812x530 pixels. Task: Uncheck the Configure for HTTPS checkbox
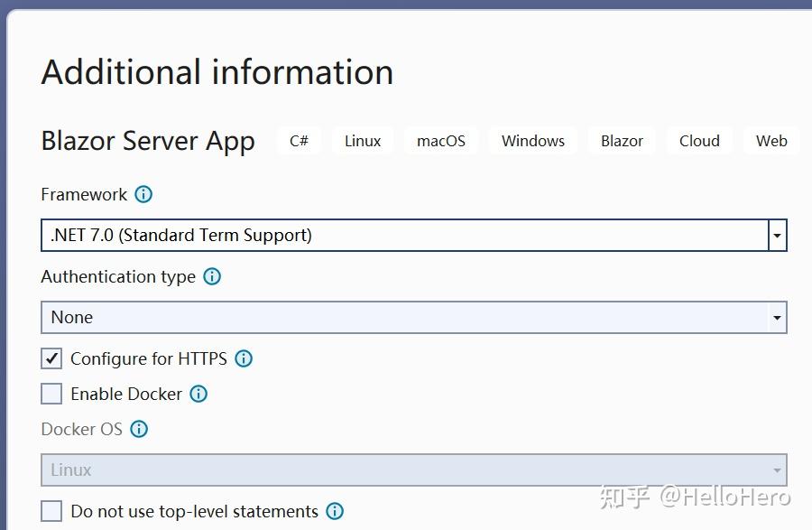(52, 358)
